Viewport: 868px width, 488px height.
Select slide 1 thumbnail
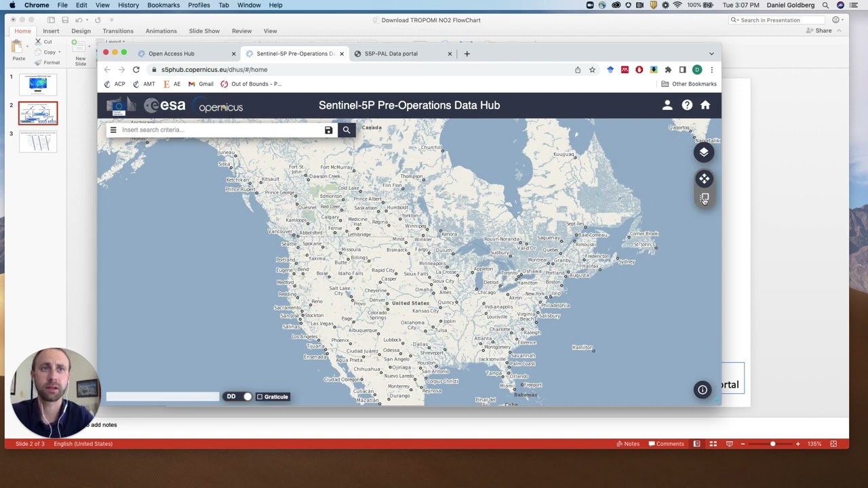point(38,84)
